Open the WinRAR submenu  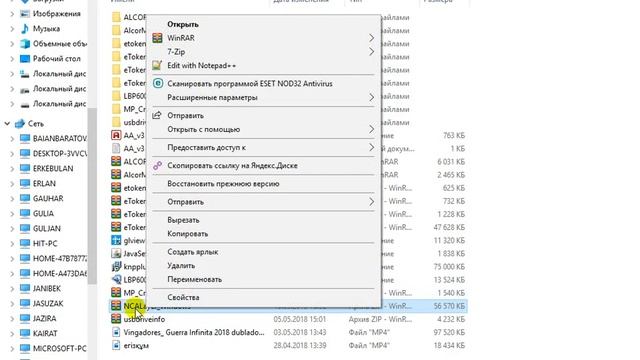click(x=263, y=38)
